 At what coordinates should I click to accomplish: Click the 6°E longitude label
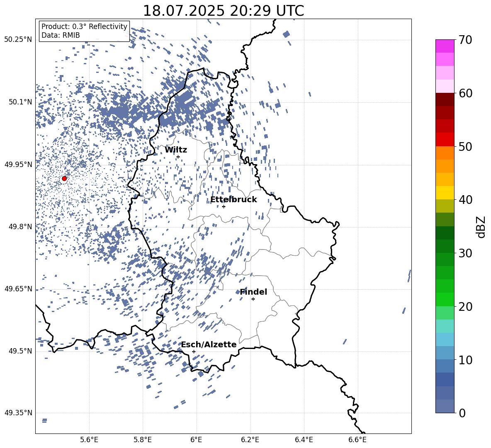(x=196, y=440)
